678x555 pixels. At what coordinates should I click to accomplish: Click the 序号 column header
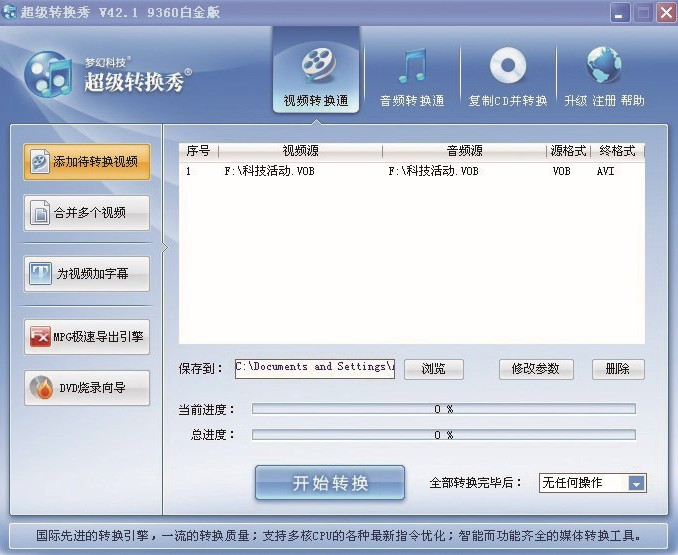pos(198,151)
